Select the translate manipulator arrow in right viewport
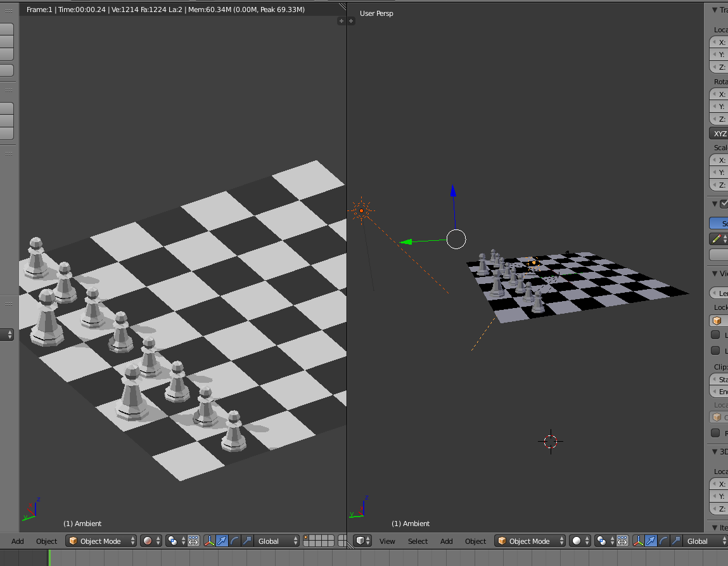This screenshot has width=728, height=566. click(x=651, y=541)
